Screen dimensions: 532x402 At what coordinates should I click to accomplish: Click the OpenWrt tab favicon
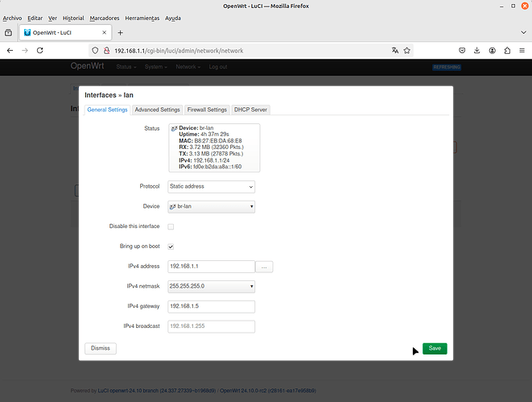tap(27, 32)
